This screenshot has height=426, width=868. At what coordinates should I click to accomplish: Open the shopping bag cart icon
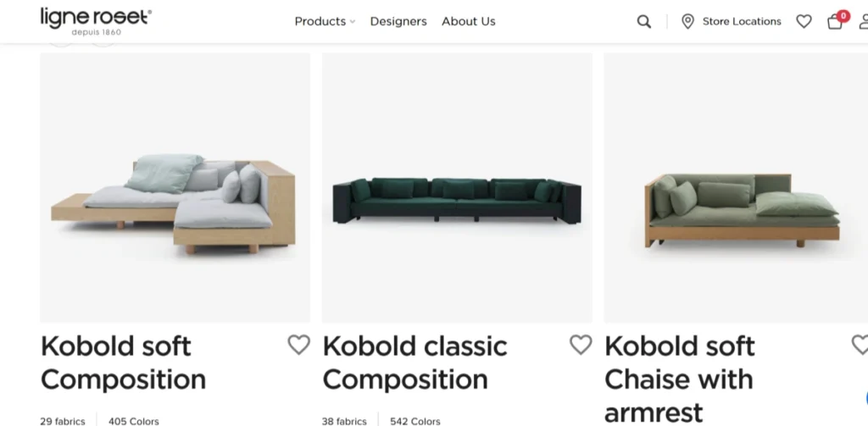[835, 22]
